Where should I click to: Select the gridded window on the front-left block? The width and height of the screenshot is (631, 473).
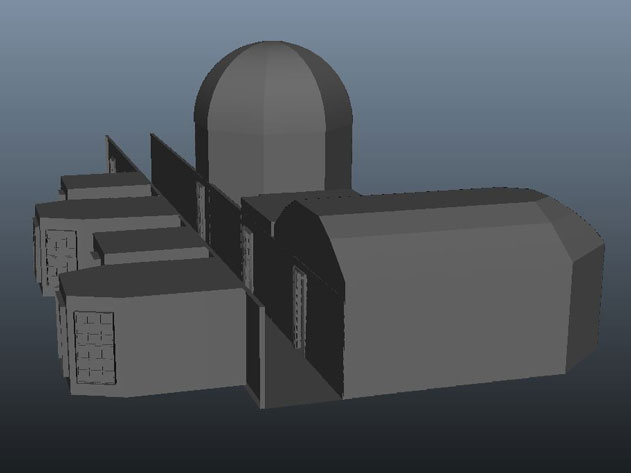coord(93,346)
